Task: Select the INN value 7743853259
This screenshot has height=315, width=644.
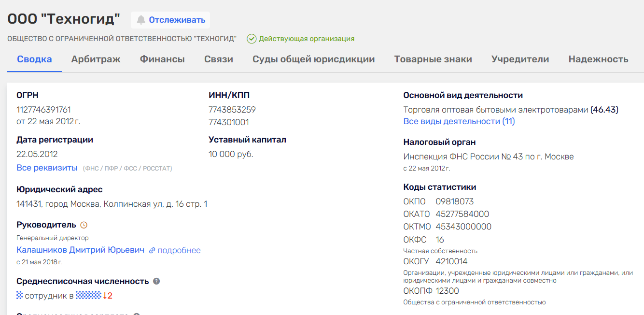Action: coord(232,110)
